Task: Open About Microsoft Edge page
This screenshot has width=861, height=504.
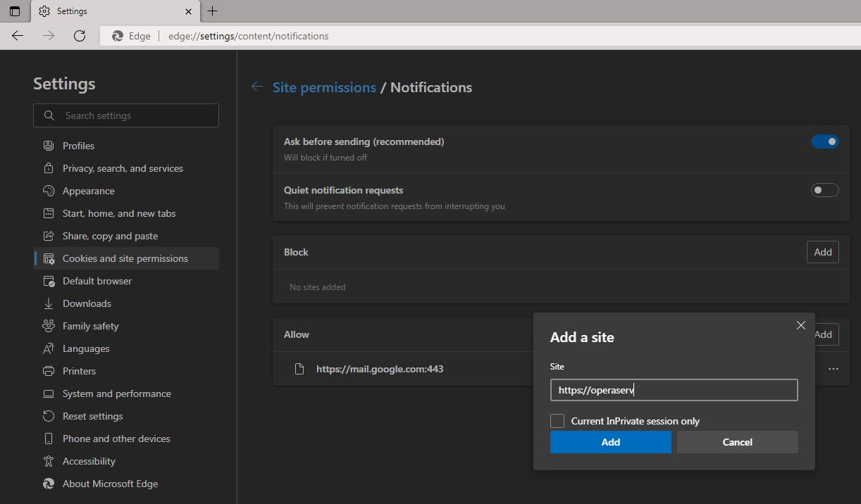Action: point(110,484)
